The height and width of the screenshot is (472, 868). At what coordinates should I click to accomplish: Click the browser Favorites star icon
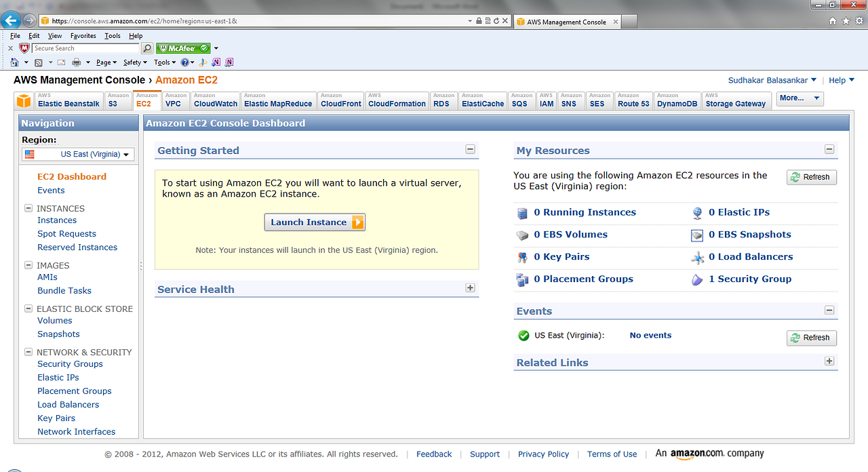846,21
